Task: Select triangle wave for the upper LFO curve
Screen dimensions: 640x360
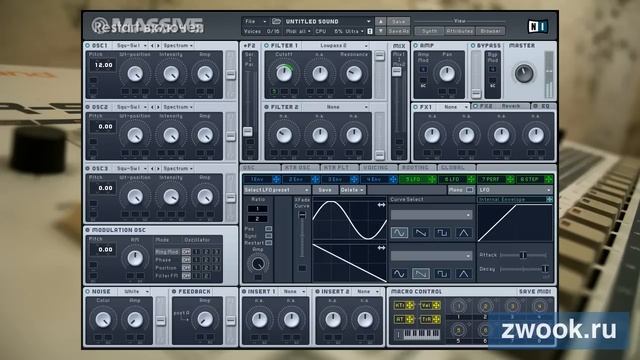Action: pos(463,233)
